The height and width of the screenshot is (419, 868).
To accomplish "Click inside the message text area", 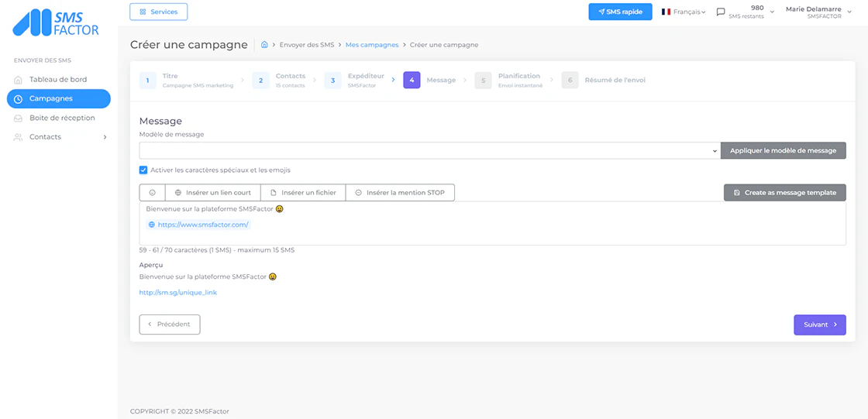I will pyautogui.click(x=493, y=223).
